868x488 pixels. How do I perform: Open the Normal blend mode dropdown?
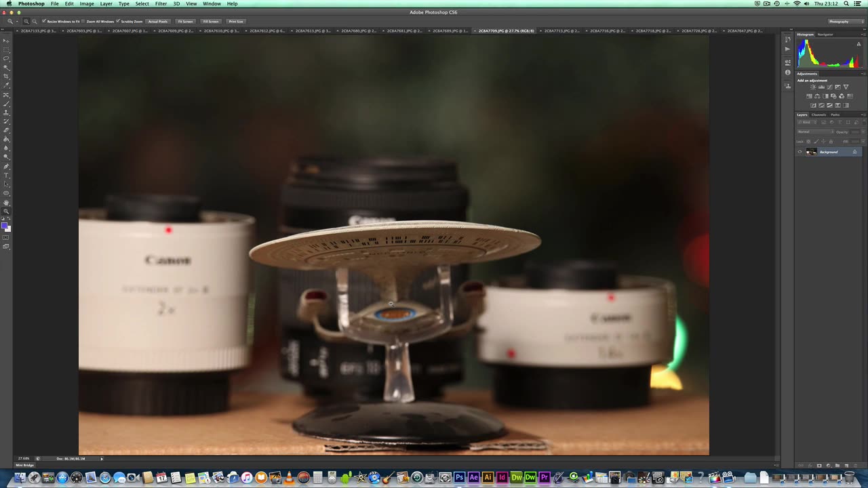click(x=816, y=131)
